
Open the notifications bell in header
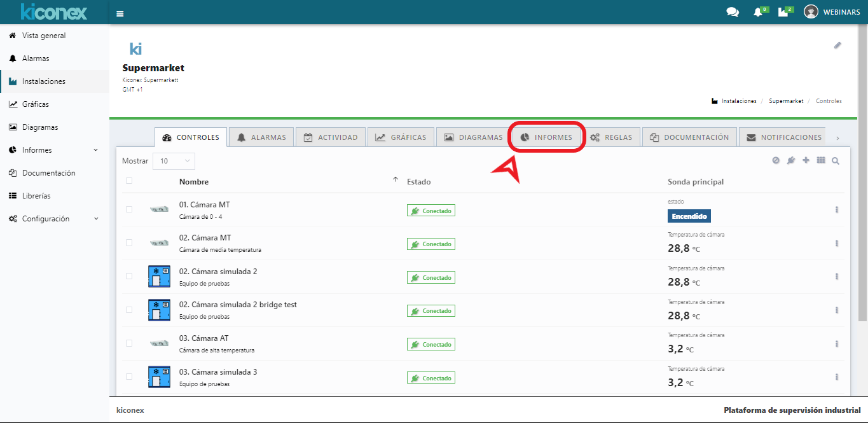pyautogui.click(x=758, y=12)
